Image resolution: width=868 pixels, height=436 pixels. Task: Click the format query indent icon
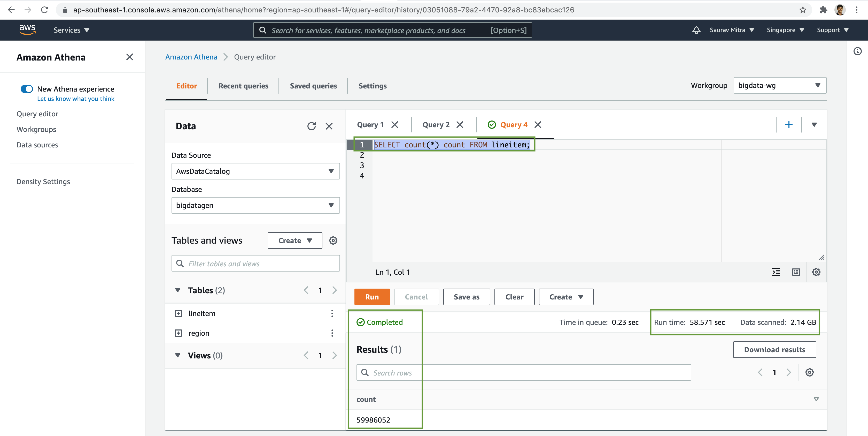pyautogui.click(x=776, y=272)
